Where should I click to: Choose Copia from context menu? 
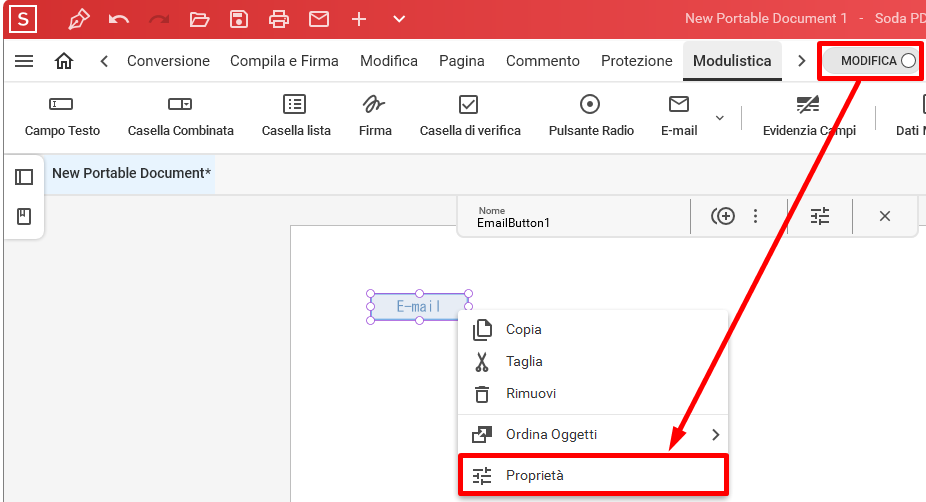click(x=593, y=330)
